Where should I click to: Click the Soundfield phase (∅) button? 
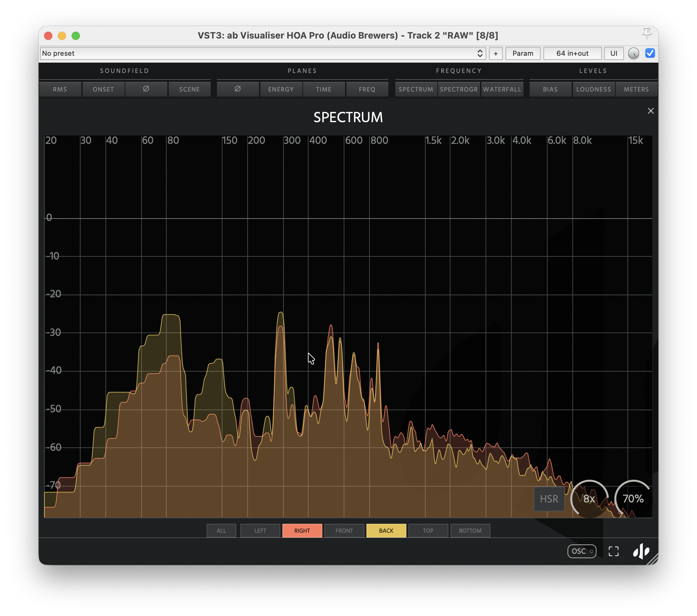click(146, 89)
